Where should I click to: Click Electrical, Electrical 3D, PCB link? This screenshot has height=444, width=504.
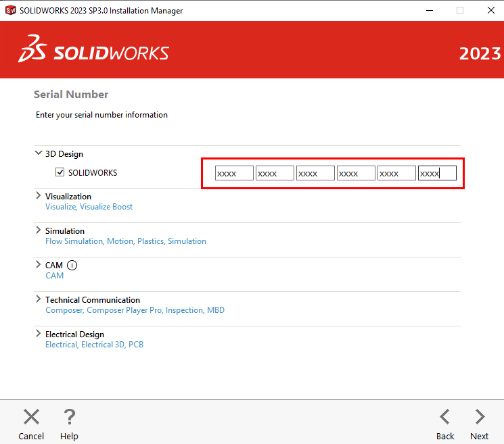(94, 345)
